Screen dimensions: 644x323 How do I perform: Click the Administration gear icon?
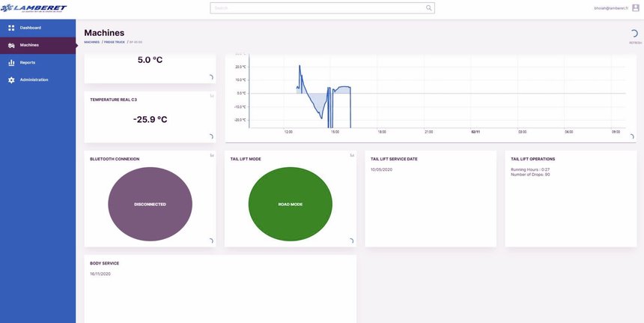click(11, 80)
